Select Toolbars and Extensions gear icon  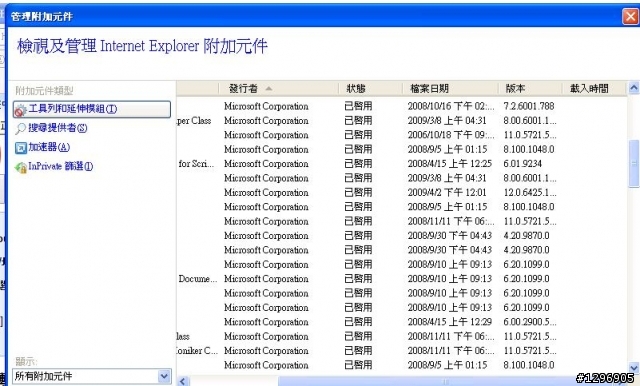20,110
